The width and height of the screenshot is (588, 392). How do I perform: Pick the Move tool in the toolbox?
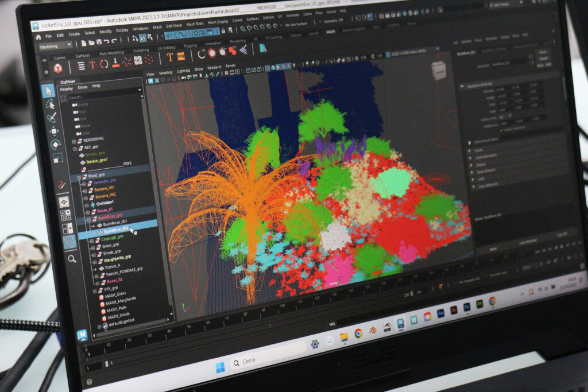54,131
